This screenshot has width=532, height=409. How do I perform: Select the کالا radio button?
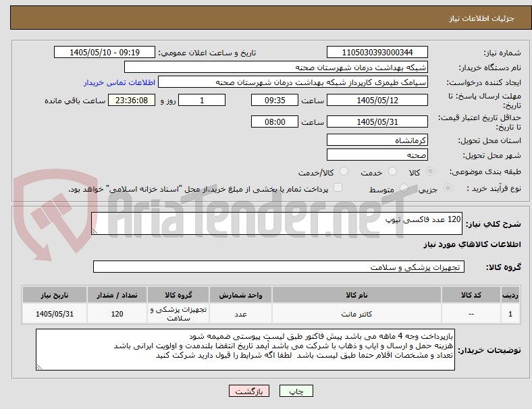430,171
